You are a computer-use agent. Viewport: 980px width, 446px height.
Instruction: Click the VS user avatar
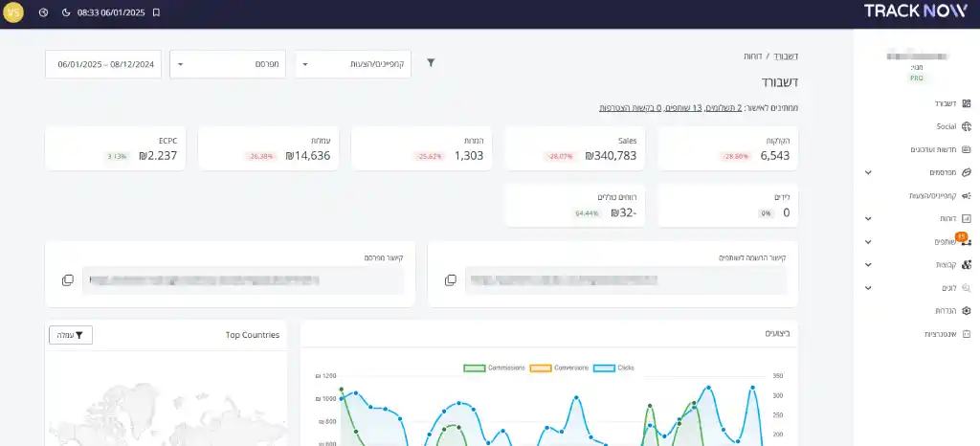(13, 12)
